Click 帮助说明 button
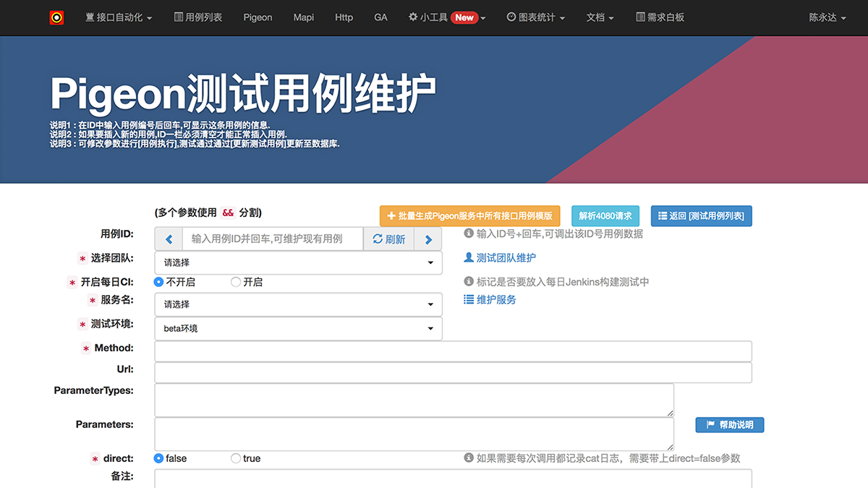The width and height of the screenshot is (868, 488). tap(730, 424)
